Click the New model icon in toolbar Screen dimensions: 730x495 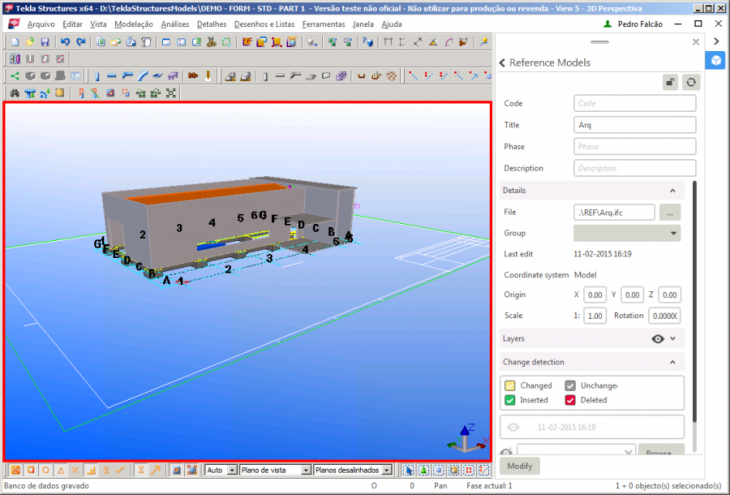[x=13, y=42]
